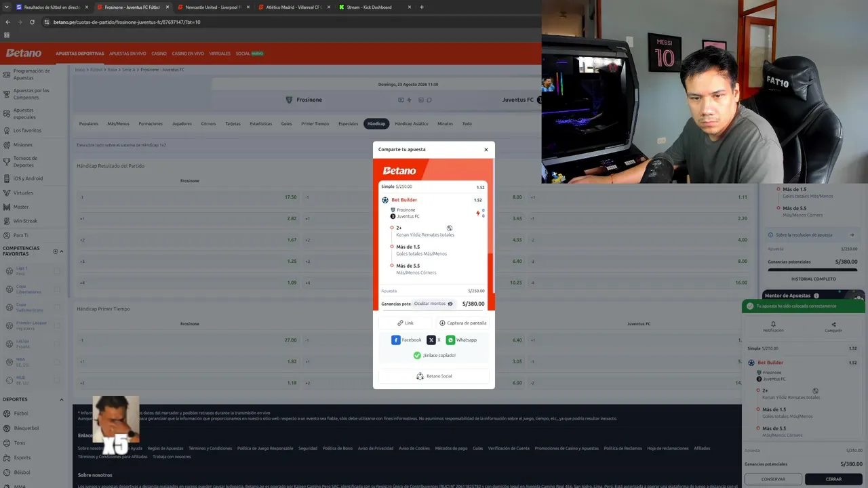
Task: Switch to Más/Menos market tab
Action: click(x=118, y=123)
